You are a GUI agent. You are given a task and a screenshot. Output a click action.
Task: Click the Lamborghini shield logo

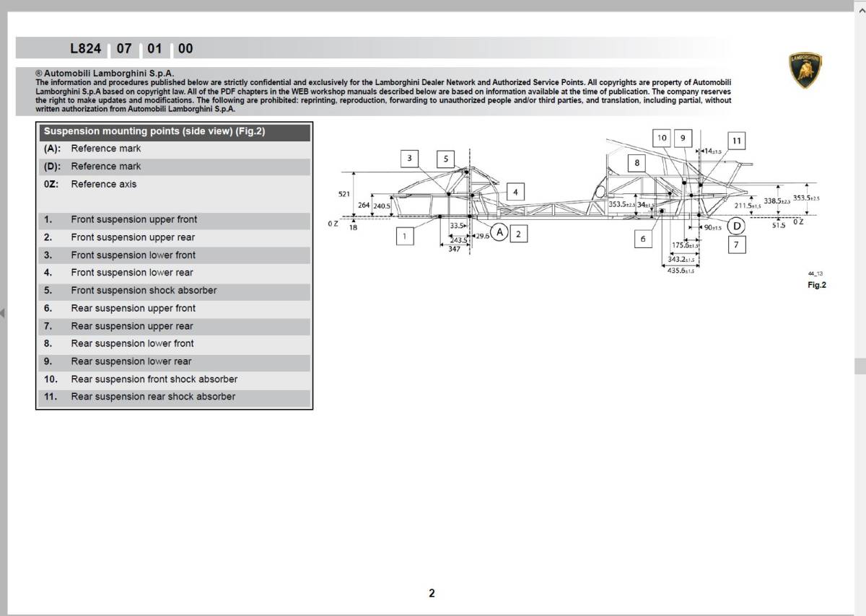[x=805, y=71]
